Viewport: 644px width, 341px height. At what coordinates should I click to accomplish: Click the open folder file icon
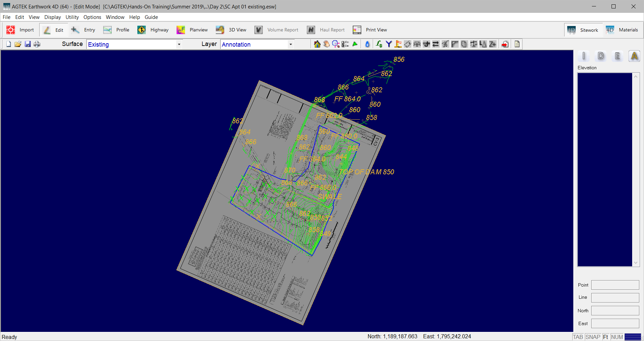[18, 44]
